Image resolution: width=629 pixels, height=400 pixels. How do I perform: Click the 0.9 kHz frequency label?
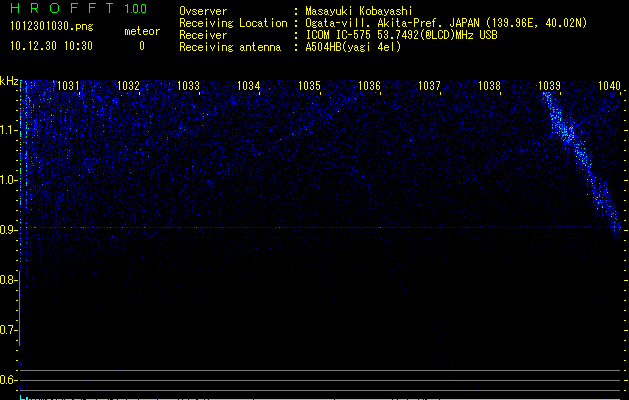[x=9, y=230]
